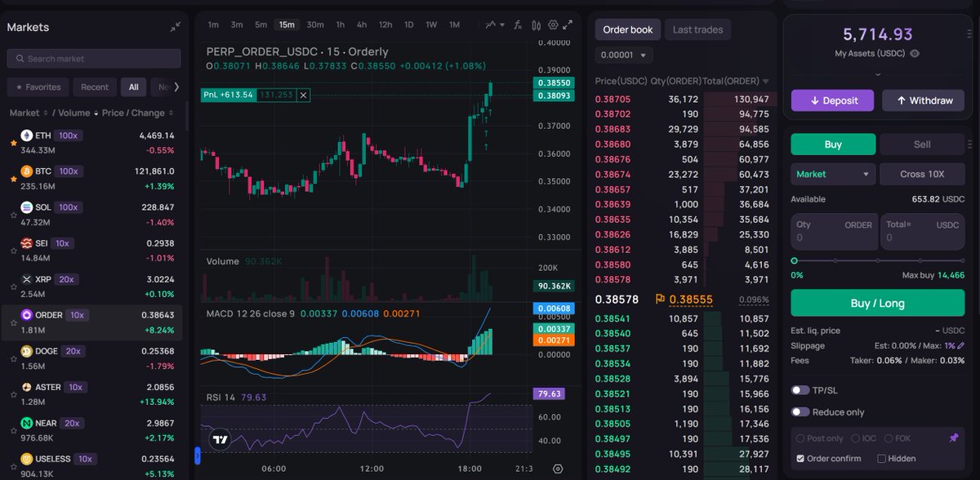
Task: Toggle favorite star for DOGE
Action: click(12, 358)
